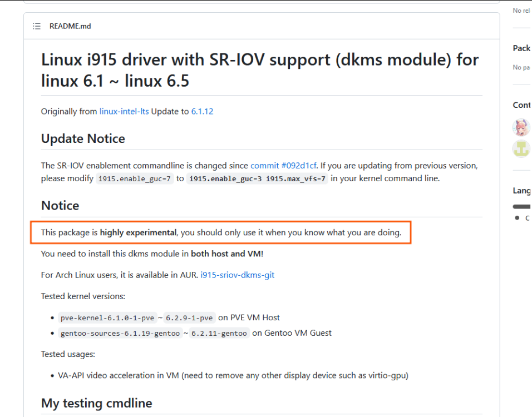Select the C language entry
Viewport: 532px width, 417px height.
click(522, 218)
